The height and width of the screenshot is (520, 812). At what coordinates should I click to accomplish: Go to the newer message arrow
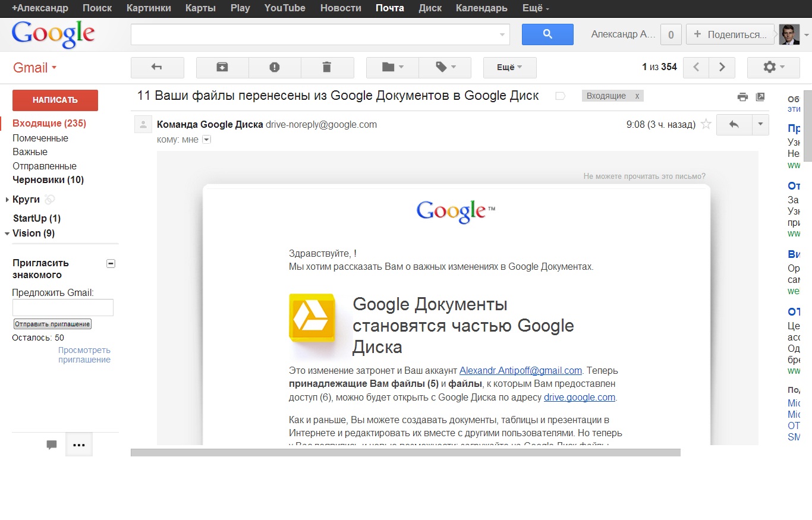tap(696, 68)
